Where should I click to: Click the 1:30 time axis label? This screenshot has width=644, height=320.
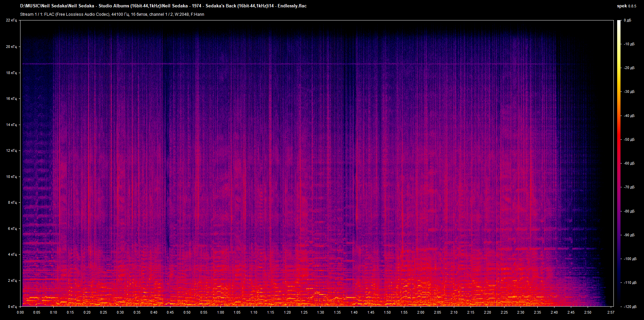320,313
